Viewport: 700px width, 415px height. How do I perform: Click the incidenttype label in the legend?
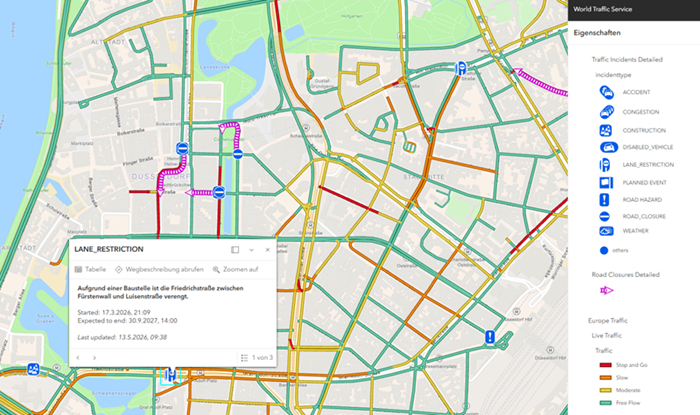point(613,75)
